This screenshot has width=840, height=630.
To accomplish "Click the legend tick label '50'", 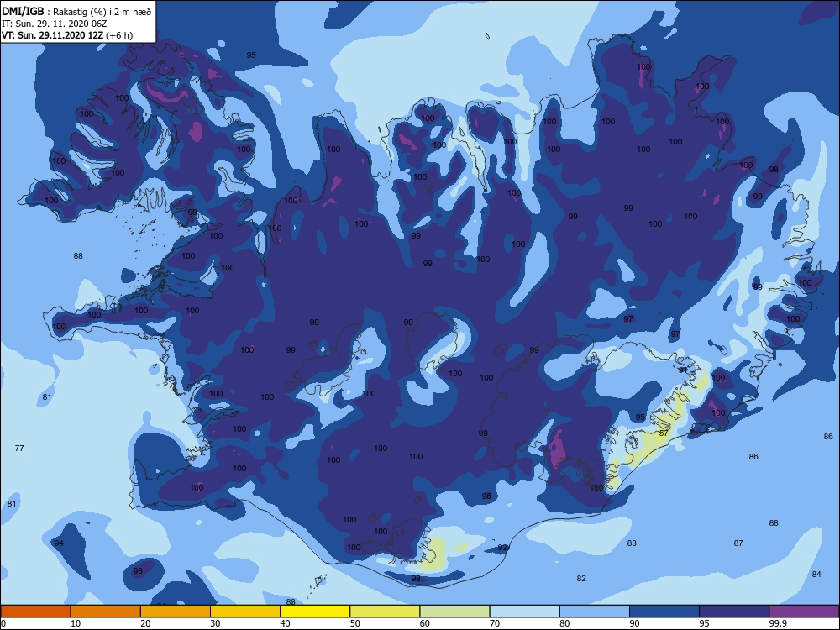I will [x=354, y=623].
